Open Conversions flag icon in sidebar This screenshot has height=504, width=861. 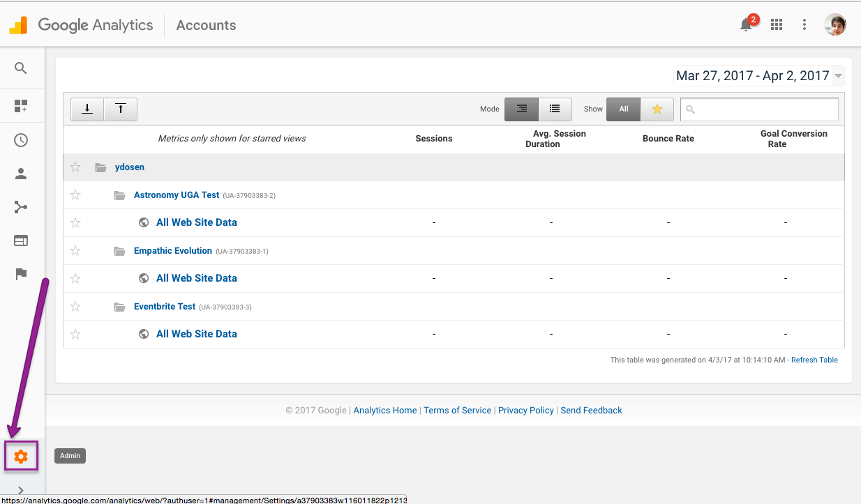click(x=21, y=274)
